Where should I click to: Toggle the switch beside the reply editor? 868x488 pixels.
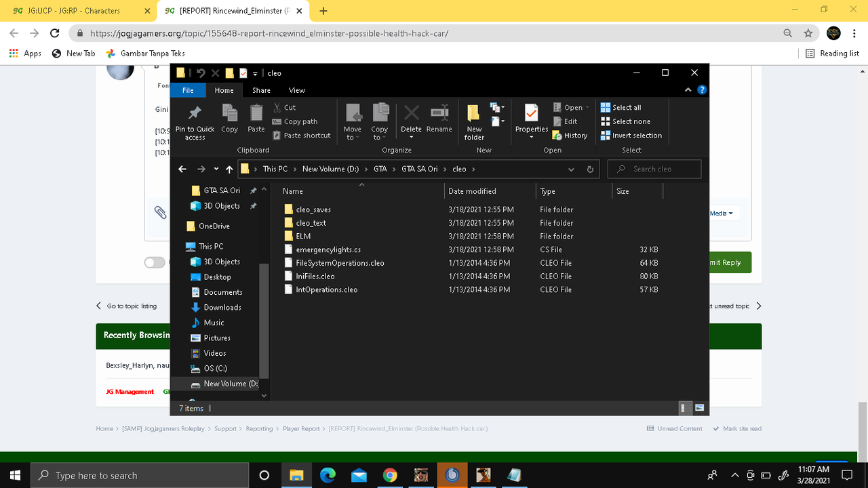pyautogui.click(x=155, y=262)
